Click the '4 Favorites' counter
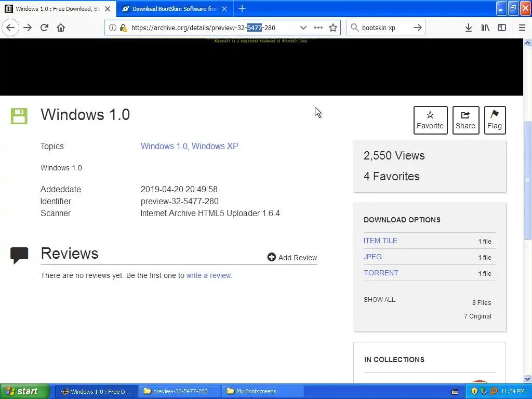Screen dimensions: 532x399 [392, 176]
